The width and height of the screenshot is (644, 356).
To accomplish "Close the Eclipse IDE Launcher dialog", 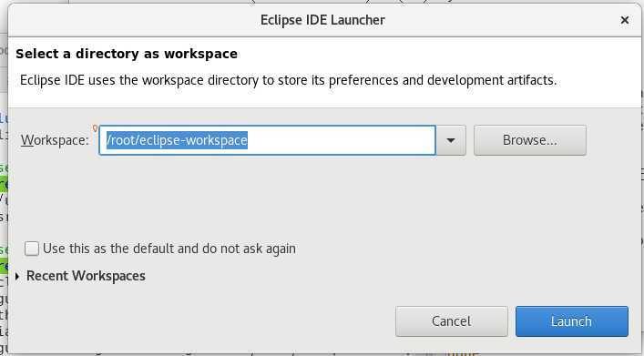I will click(x=624, y=20).
